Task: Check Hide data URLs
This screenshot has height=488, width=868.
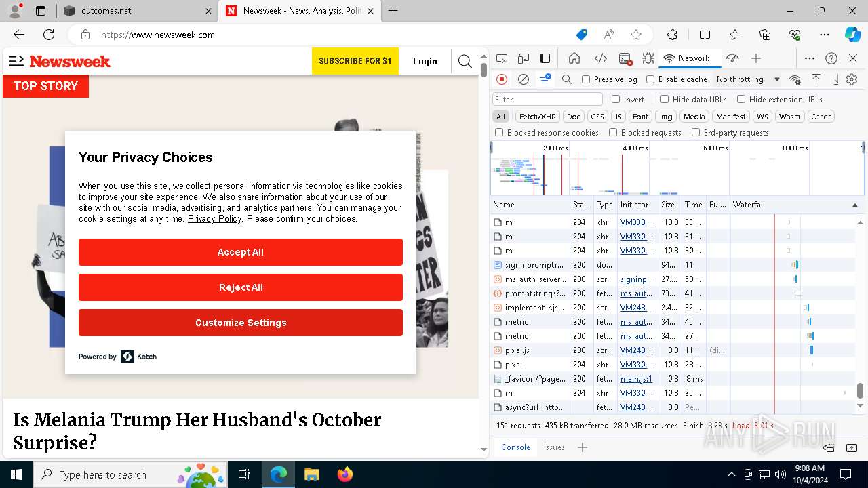Action: tap(665, 99)
